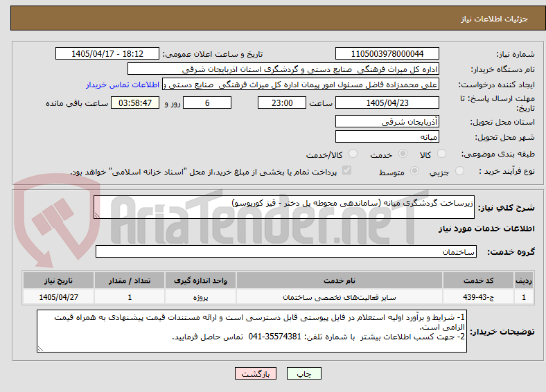Click the شماره نیاز number field
This screenshot has width=546, height=392.
(387, 53)
